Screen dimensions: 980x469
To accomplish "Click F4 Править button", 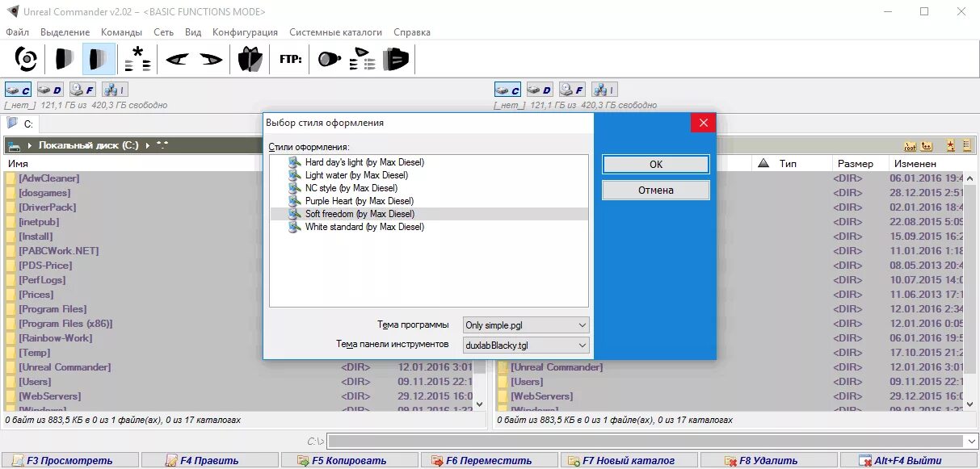I will point(209,461).
